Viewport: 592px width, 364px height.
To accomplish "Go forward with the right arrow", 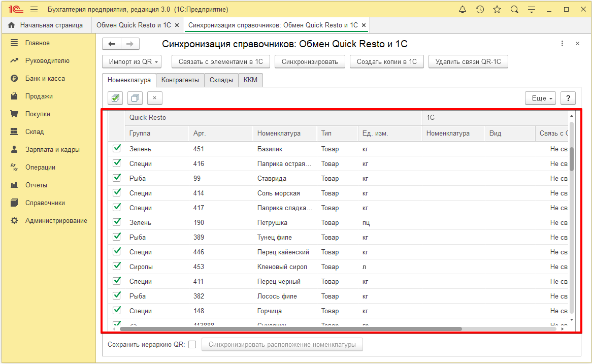I will pyautogui.click(x=130, y=44).
